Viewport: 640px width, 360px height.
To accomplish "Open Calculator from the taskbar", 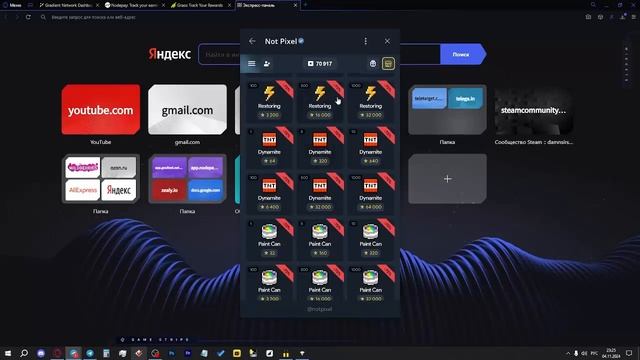I will pyautogui.click(x=106, y=353).
